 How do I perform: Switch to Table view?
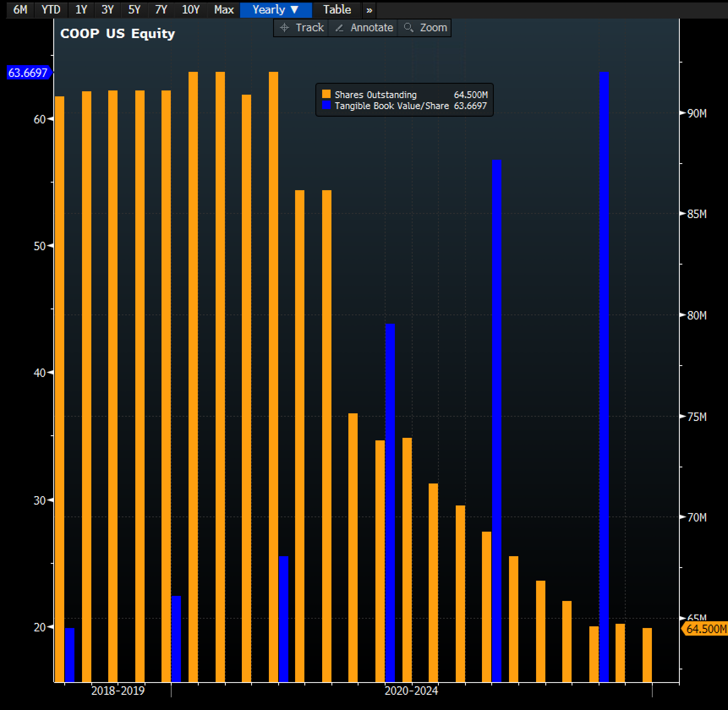337,9
